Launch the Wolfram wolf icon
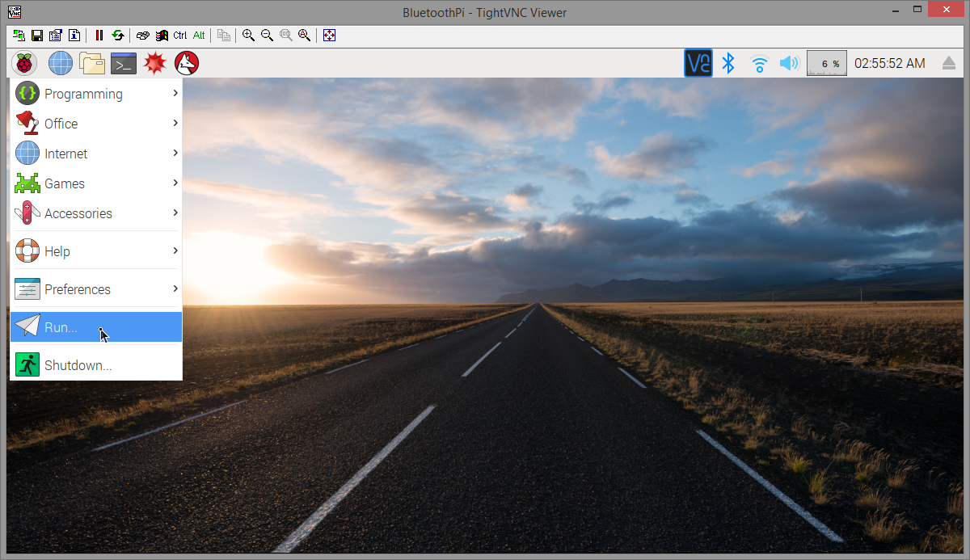 pyautogui.click(x=187, y=63)
